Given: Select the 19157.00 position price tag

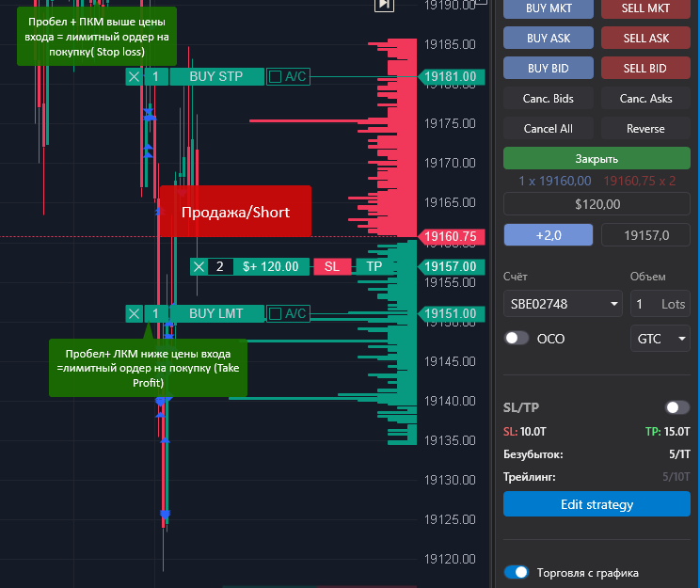Looking at the screenshot, I should pyautogui.click(x=452, y=266).
